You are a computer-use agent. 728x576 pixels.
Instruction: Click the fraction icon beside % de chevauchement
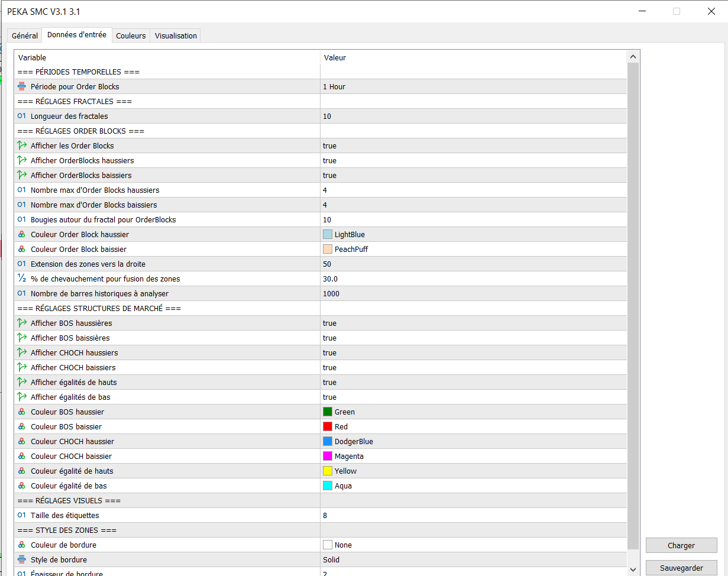click(22, 279)
